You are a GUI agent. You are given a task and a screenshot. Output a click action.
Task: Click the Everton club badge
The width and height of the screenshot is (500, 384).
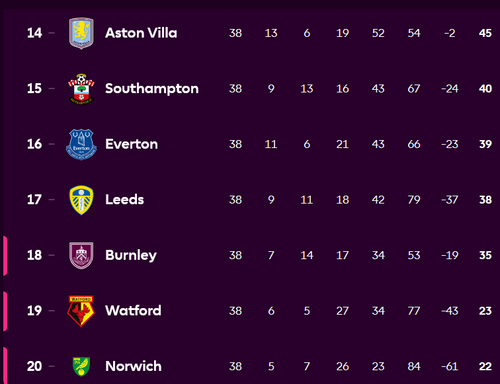(x=81, y=144)
